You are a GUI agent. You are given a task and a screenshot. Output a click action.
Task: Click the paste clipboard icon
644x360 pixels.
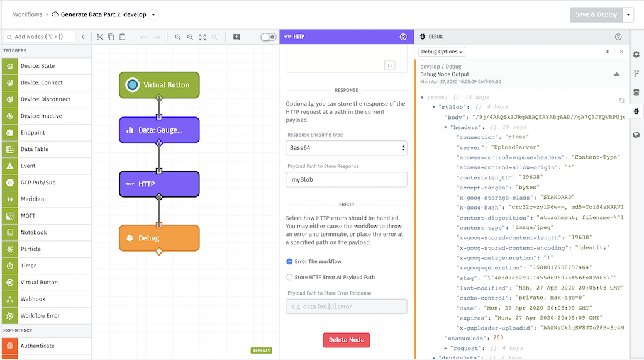pos(123,37)
